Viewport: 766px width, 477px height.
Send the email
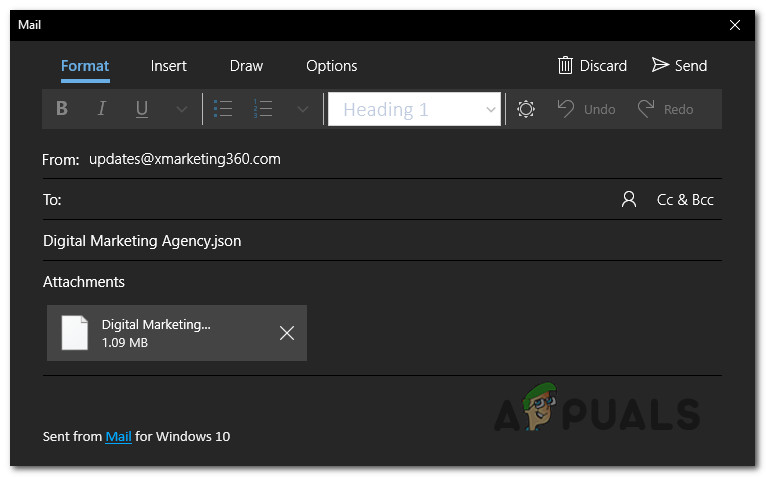click(679, 65)
